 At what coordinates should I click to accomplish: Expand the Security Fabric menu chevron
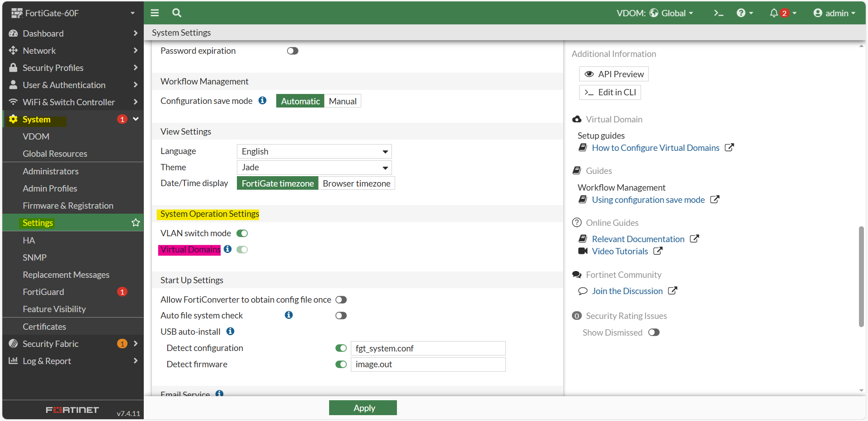point(136,344)
